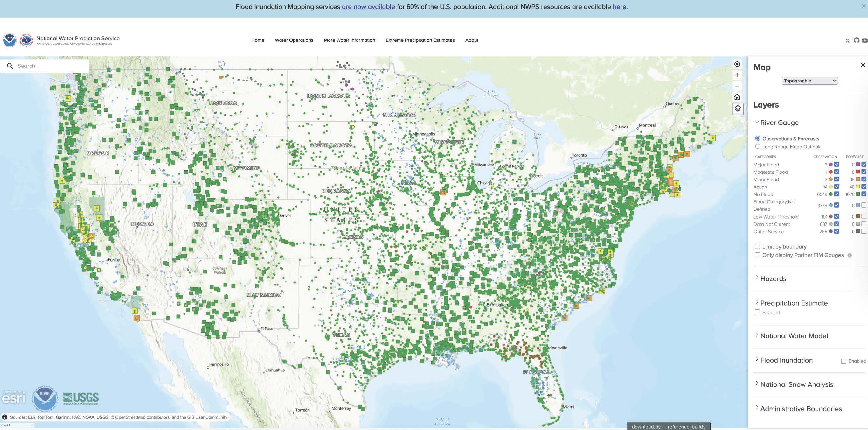Select the Long Range Flood Outlook radio button

tap(758, 146)
